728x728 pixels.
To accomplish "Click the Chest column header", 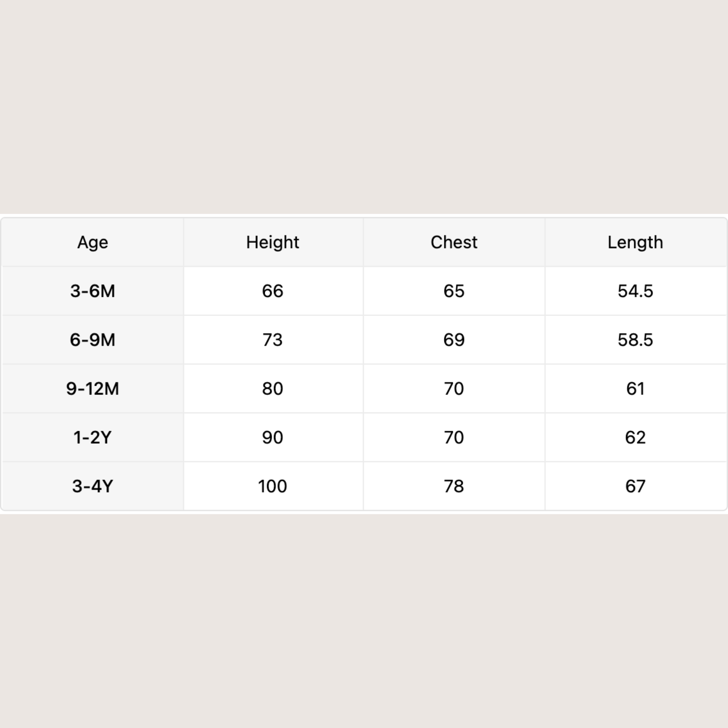I will (x=454, y=242).
